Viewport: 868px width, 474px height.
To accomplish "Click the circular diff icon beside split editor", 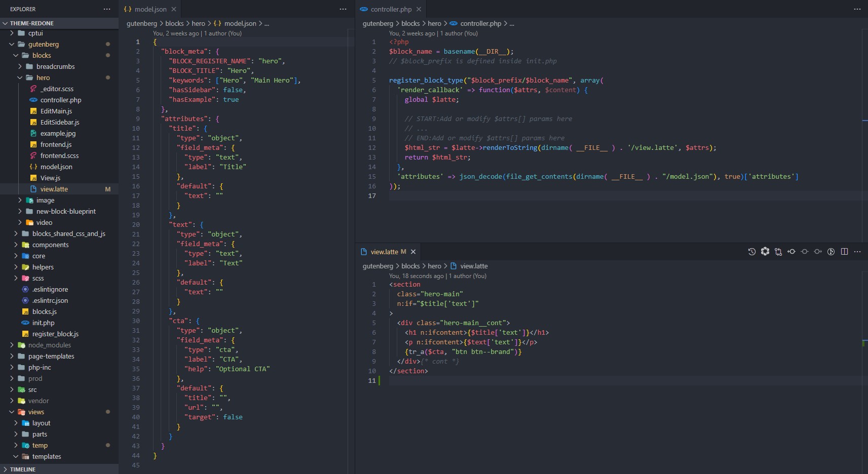I will [x=831, y=252].
